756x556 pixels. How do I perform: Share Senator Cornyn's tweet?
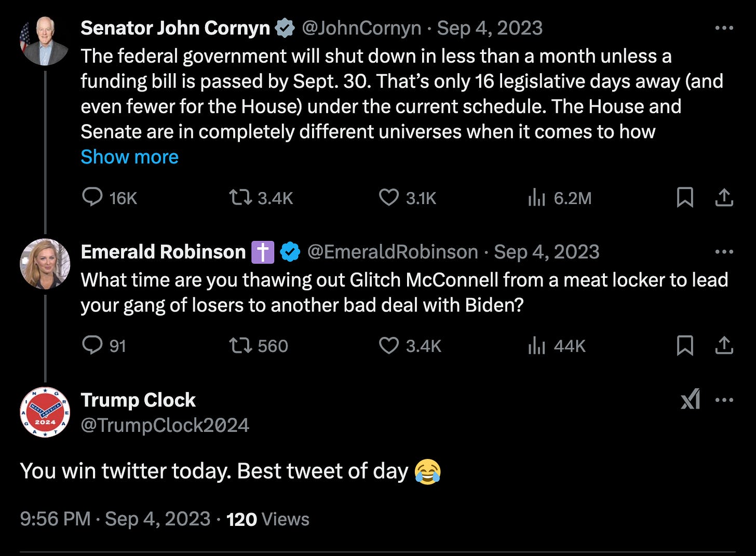click(724, 197)
